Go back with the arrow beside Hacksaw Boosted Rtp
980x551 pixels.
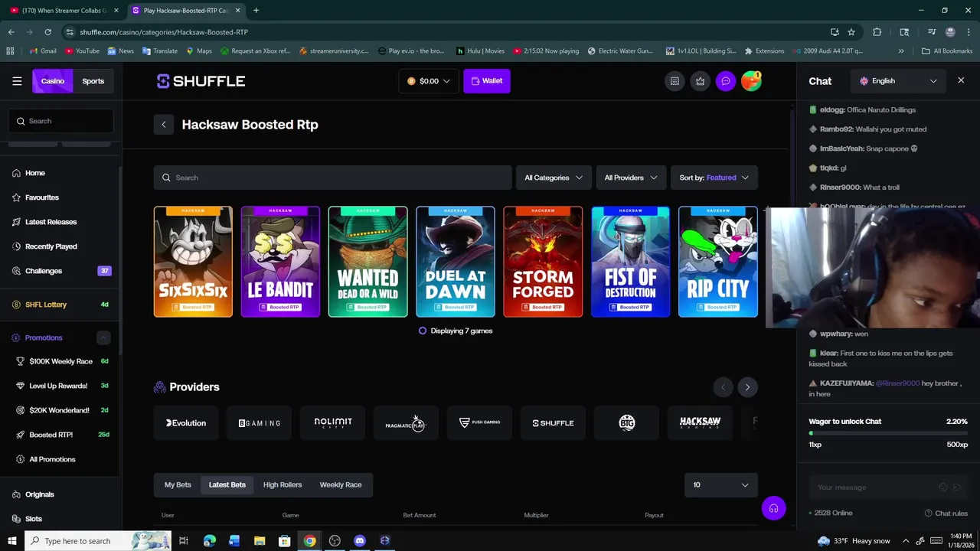coord(163,125)
